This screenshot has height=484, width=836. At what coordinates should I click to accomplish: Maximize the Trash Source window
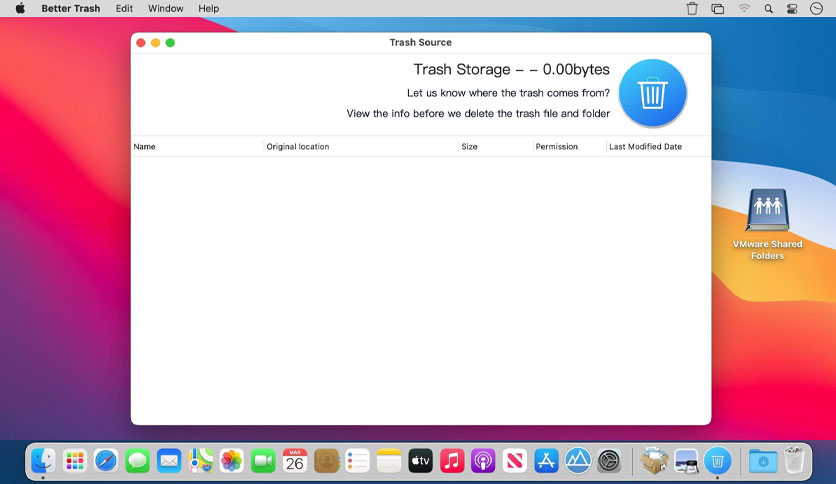coord(170,43)
